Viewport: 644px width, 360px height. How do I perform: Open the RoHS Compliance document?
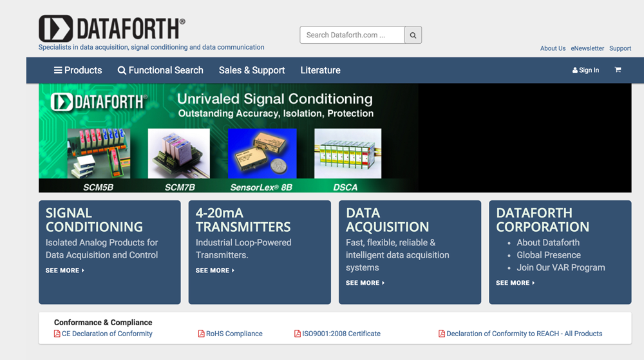(x=234, y=334)
